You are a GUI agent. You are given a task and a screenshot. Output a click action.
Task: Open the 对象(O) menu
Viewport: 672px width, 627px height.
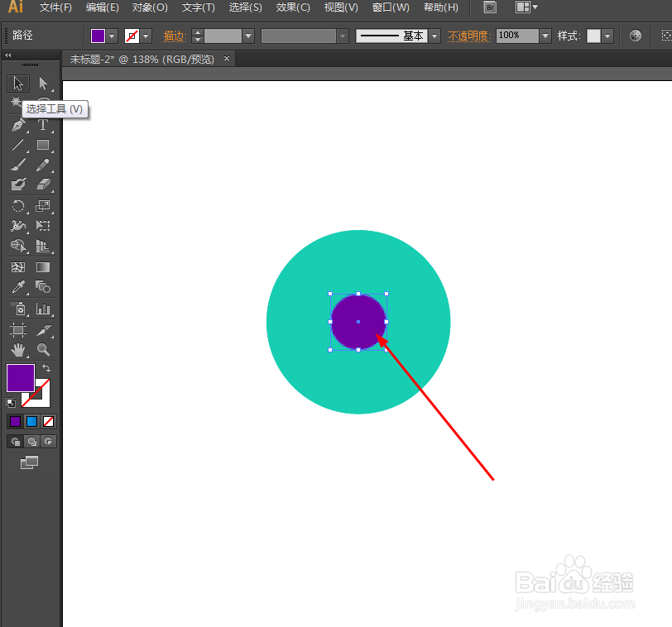click(150, 7)
